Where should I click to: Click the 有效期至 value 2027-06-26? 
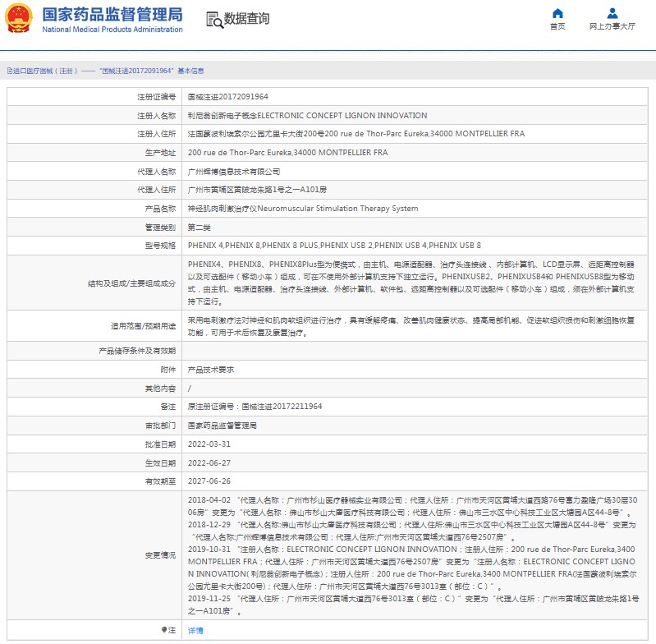pyautogui.click(x=209, y=481)
